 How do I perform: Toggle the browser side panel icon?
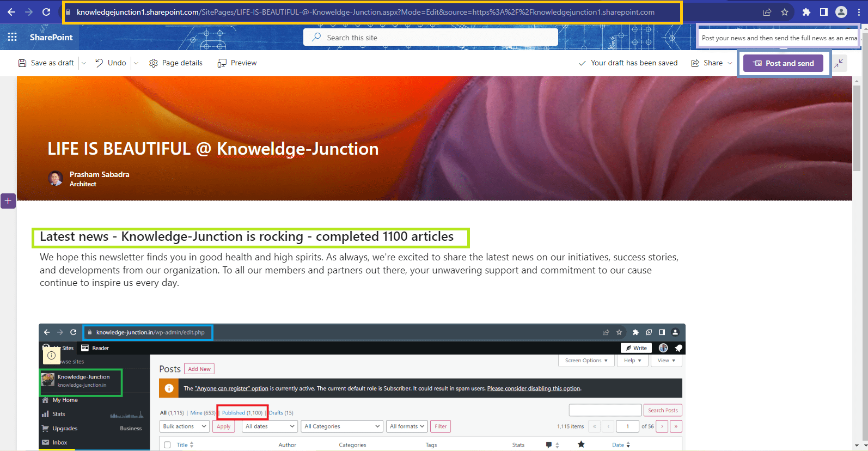[x=824, y=12]
